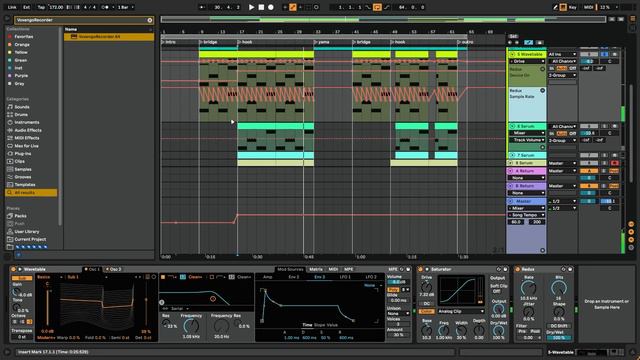Click the Tap tempo button

click(41, 7)
